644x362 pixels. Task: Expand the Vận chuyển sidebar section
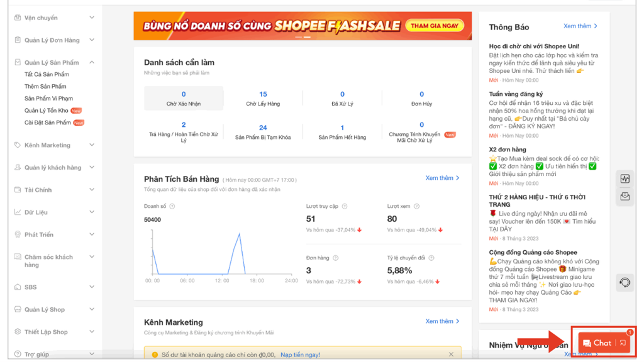(x=92, y=18)
